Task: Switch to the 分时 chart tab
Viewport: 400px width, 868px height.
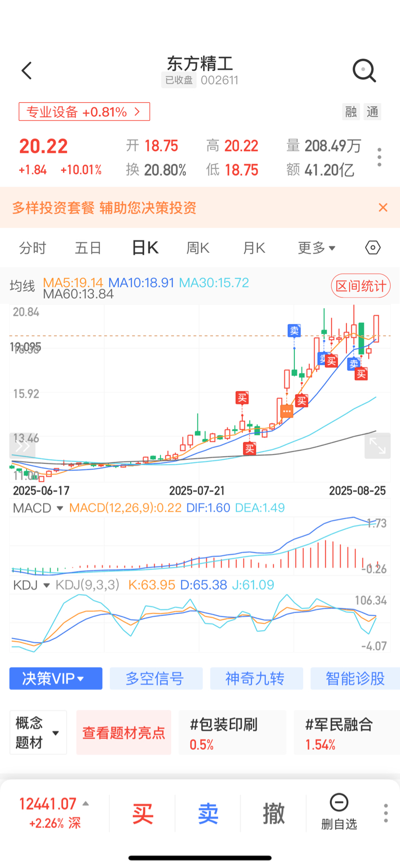Action: click(32, 248)
